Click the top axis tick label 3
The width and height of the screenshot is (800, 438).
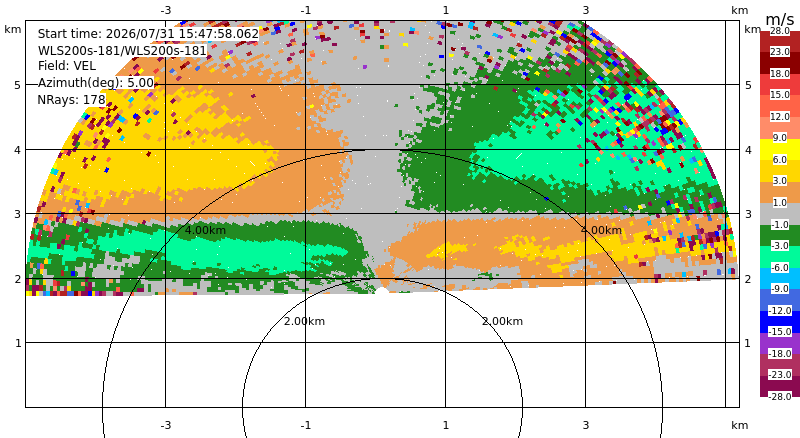pyautogui.click(x=586, y=10)
